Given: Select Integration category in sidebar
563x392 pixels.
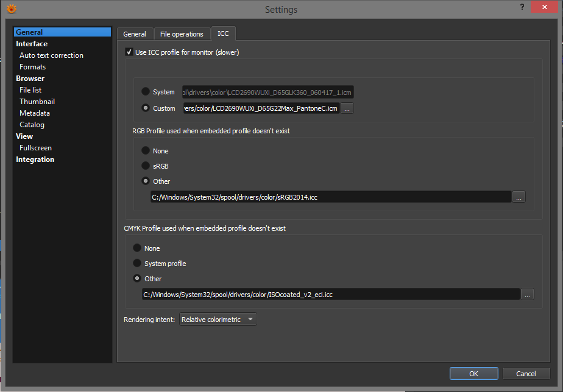Looking at the screenshot, I should click(x=35, y=159).
